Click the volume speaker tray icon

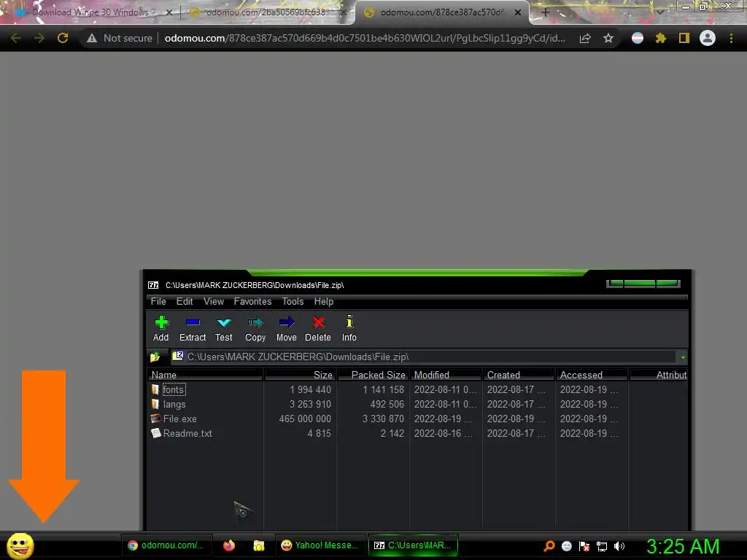[x=619, y=546]
